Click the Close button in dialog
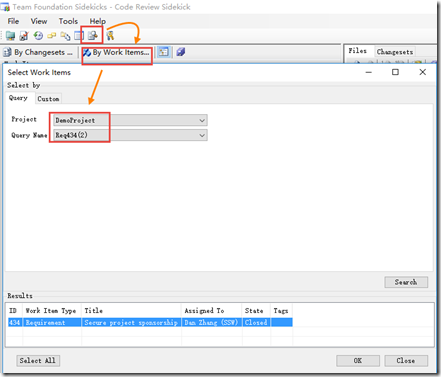The width and height of the screenshot is (441, 377). pyautogui.click(x=406, y=361)
